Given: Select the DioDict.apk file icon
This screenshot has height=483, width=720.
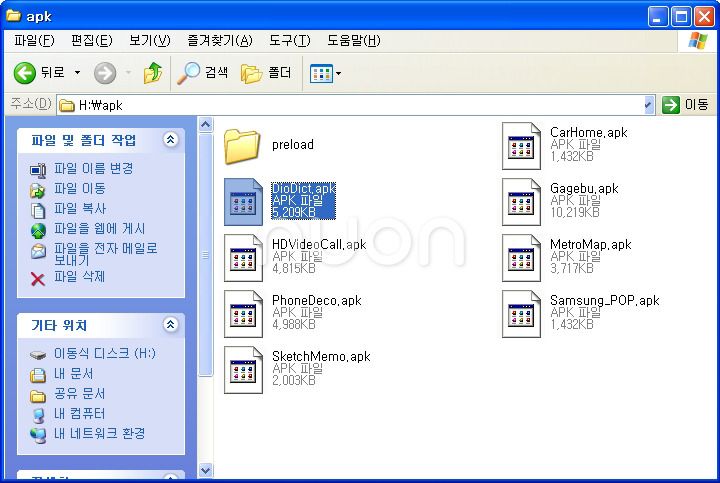Looking at the screenshot, I should click(243, 202).
